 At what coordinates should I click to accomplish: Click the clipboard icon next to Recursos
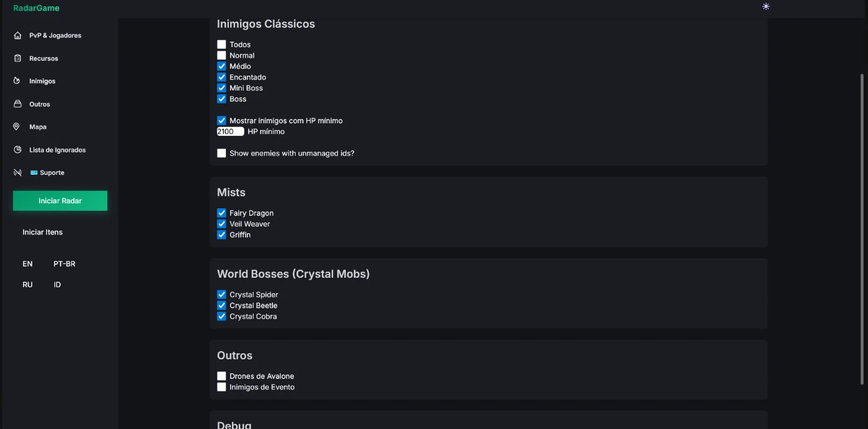(x=17, y=58)
